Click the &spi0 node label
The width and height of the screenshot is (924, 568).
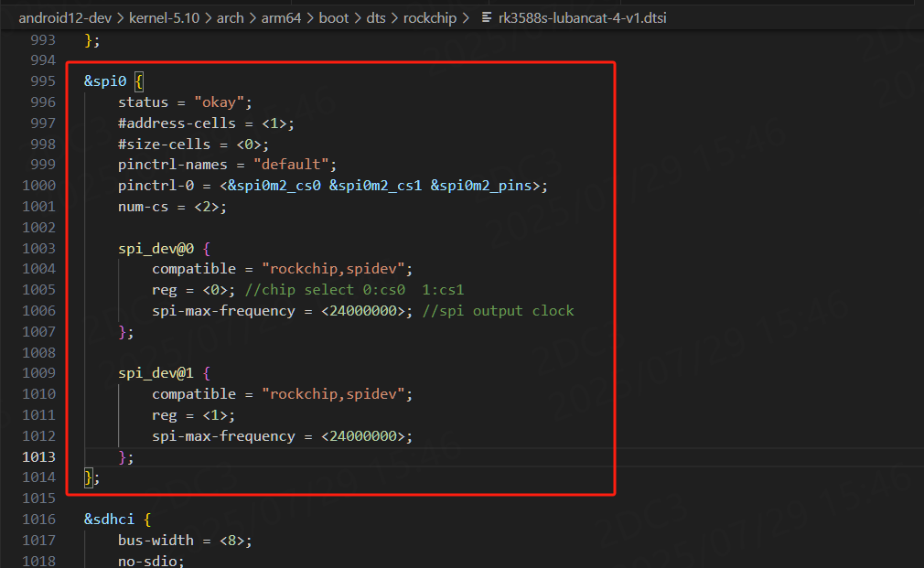[x=105, y=81]
